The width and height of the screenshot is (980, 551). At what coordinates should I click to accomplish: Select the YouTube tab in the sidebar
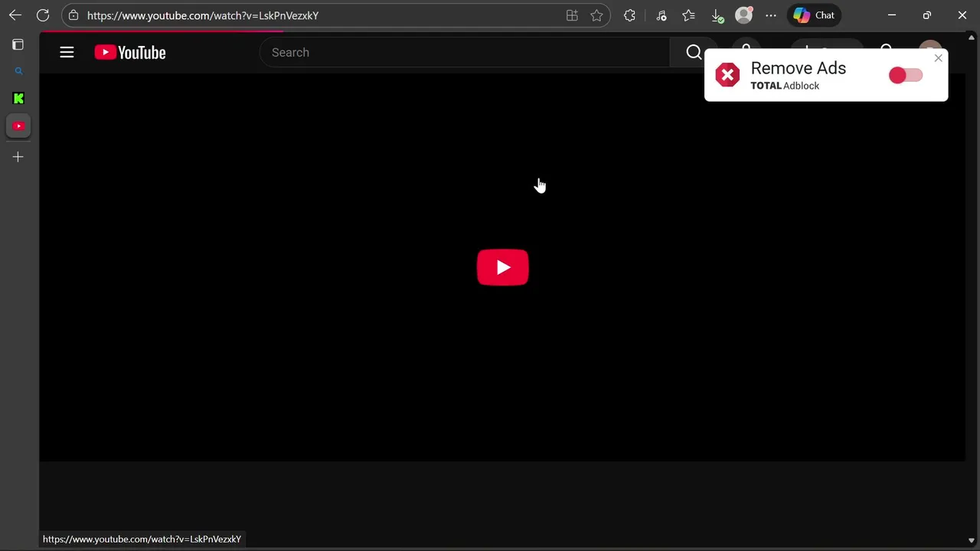pyautogui.click(x=18, y=126)
